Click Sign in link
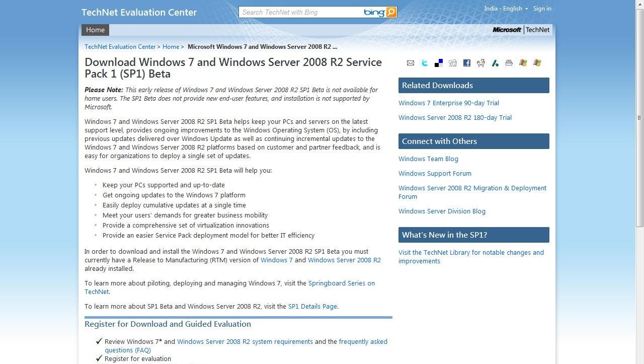644x364 pixels. click(x=542, y=9)
